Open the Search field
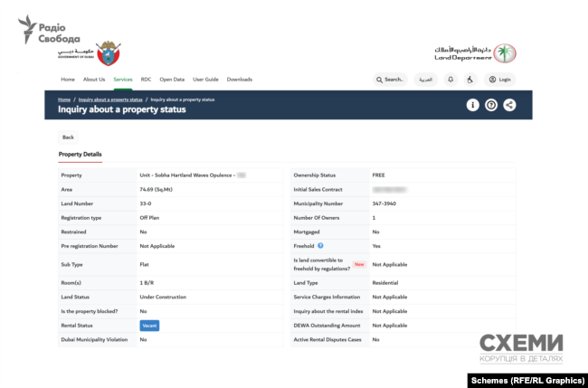The image size is (588, 388). 390,80
